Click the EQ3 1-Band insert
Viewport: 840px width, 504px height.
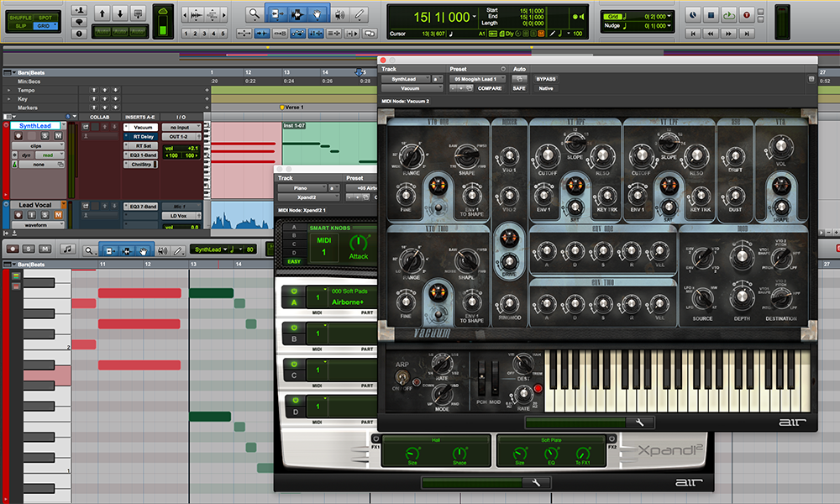pyautogui.click(x=141, y=155)
